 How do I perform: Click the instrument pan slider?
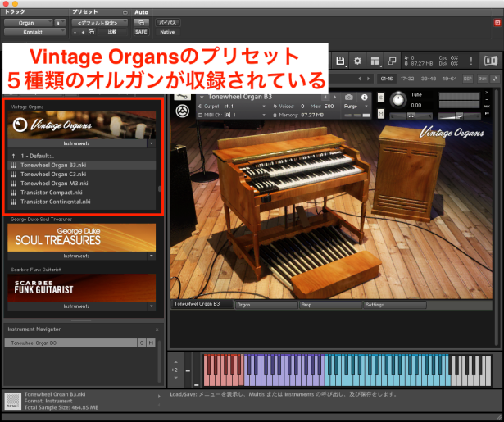411,116
